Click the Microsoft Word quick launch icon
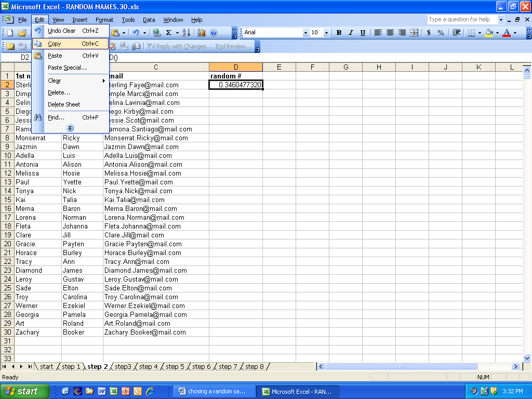532x399 pixels. pos(102,391)
